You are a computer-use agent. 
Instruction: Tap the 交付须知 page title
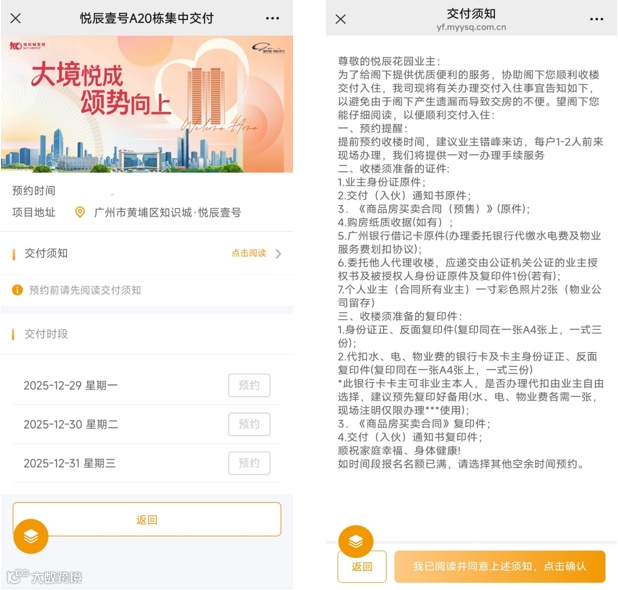(x=471, y=14)
